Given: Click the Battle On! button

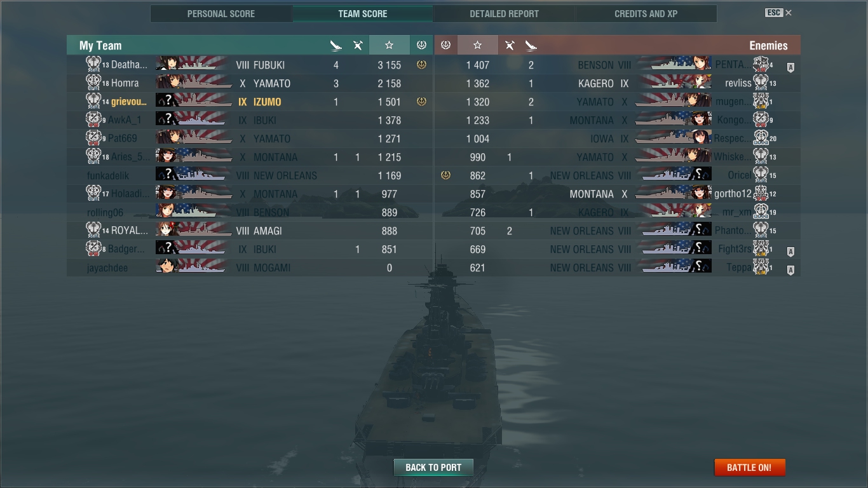Looking at the screenshot, I should click(x=750, y=468).
